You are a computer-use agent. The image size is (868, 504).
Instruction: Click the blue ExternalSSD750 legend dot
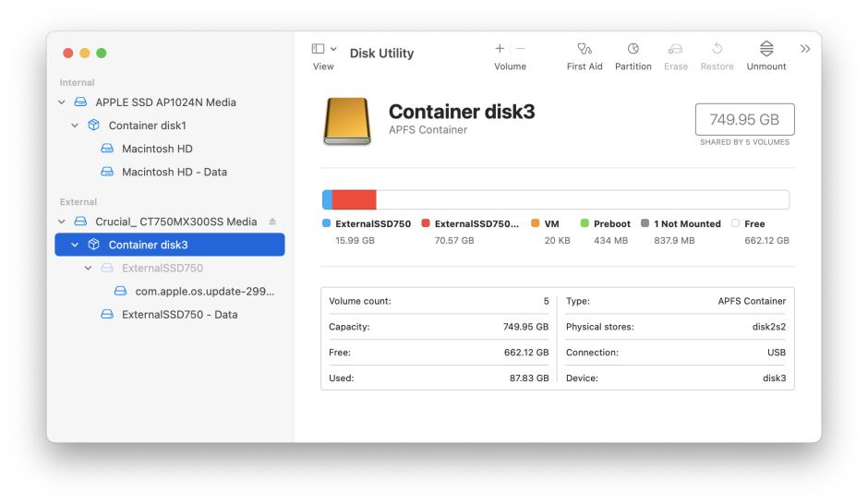point(326,223)
